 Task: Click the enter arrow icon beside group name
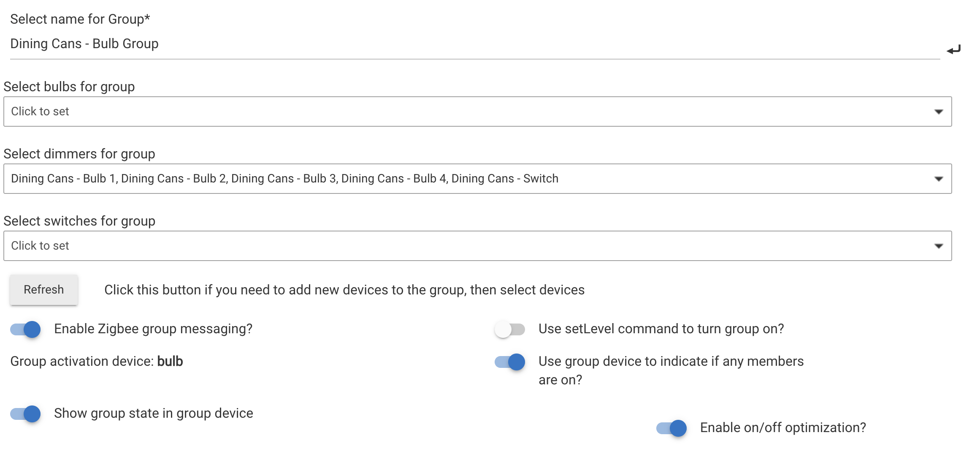pos(953,50)
